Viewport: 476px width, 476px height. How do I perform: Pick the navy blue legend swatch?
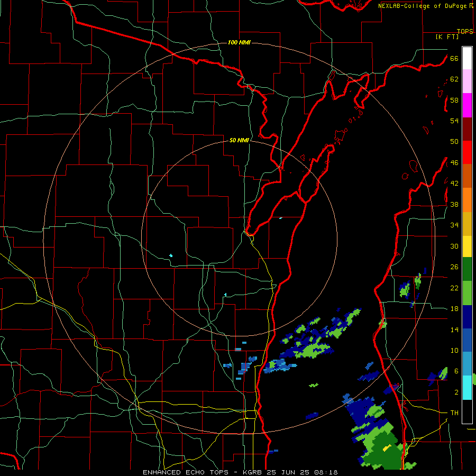(x=467, y=317)
